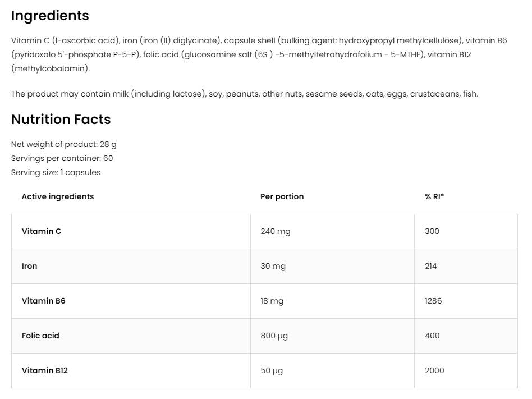Screen dimensions: 532x399
Task: Click the Nutrition Facts heading
Action: click(x=61, y=120)
